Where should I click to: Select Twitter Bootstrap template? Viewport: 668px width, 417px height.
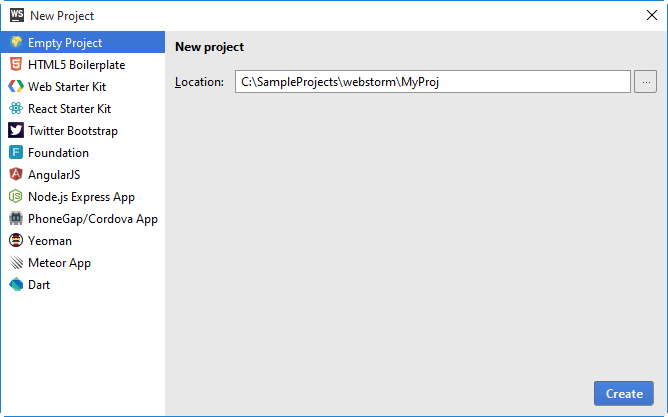(73, 131)
